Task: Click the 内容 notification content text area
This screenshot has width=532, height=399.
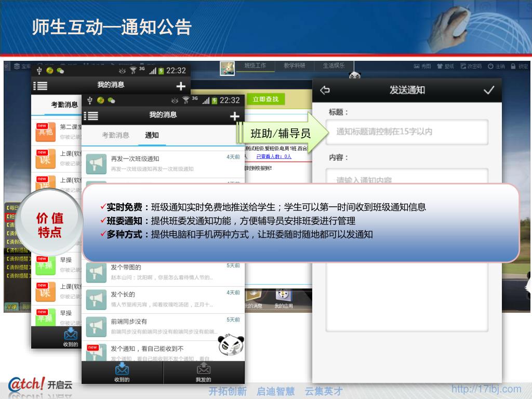Action: tap(407, 250)
